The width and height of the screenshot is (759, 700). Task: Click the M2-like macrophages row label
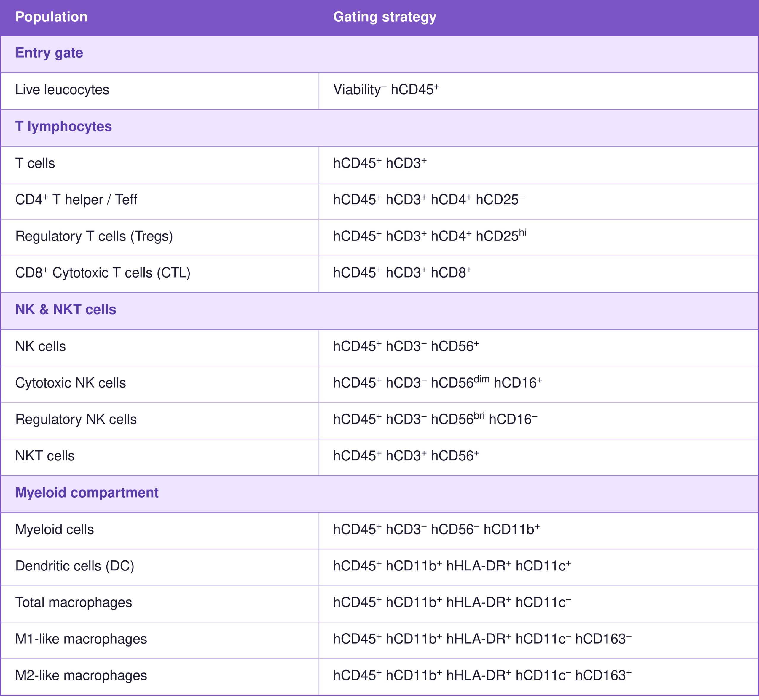tap(81, 675)
